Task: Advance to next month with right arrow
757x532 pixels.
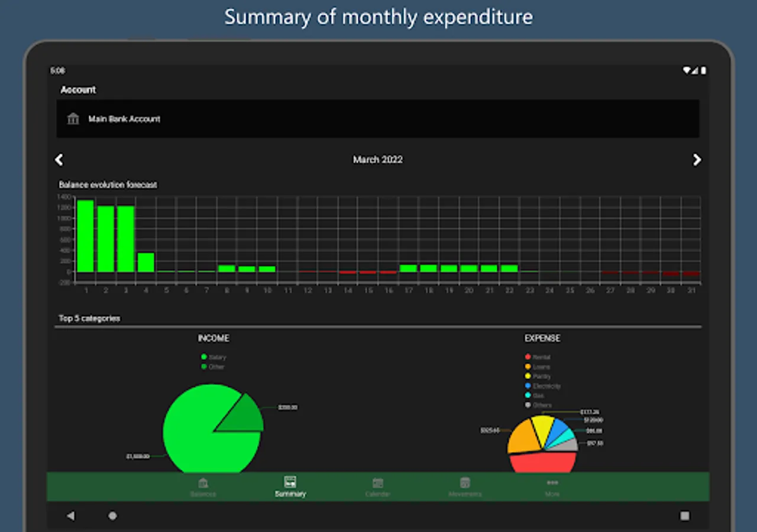Action: (697, 160)
